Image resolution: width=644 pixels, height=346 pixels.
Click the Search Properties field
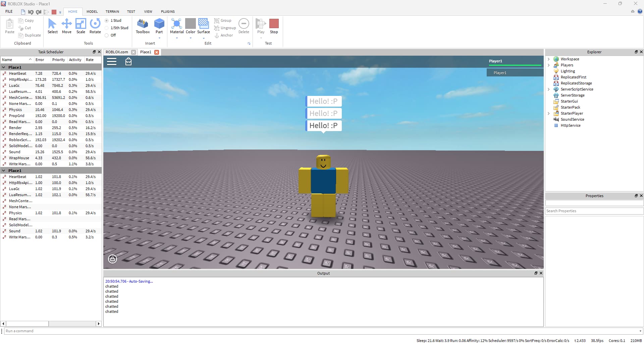pyautogui.click(x=594, y=211)
